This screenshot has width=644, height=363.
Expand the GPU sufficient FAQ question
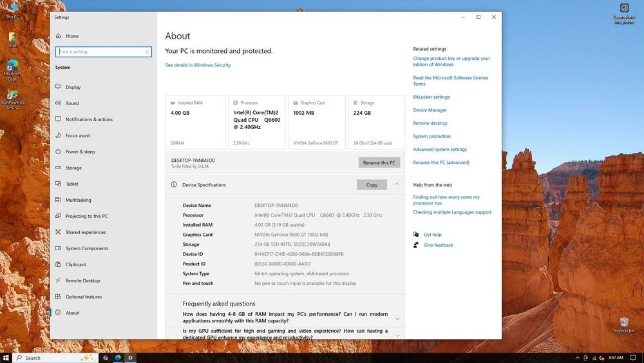click(397, 335)
